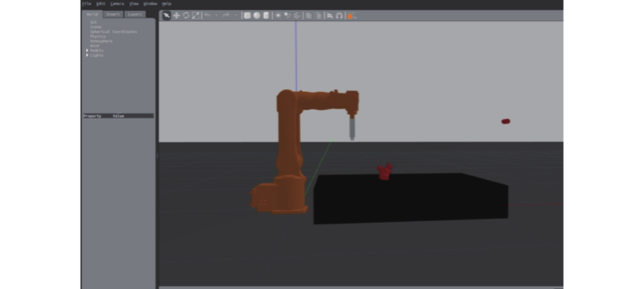This screenshot has width=644, height=289.
Task: Activate the Rotate mode tool
Action: (186, 16)
